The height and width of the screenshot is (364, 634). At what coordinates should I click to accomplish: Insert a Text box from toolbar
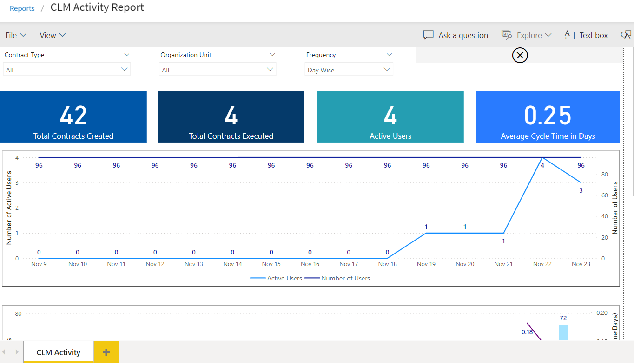click(x=586, y=35)
